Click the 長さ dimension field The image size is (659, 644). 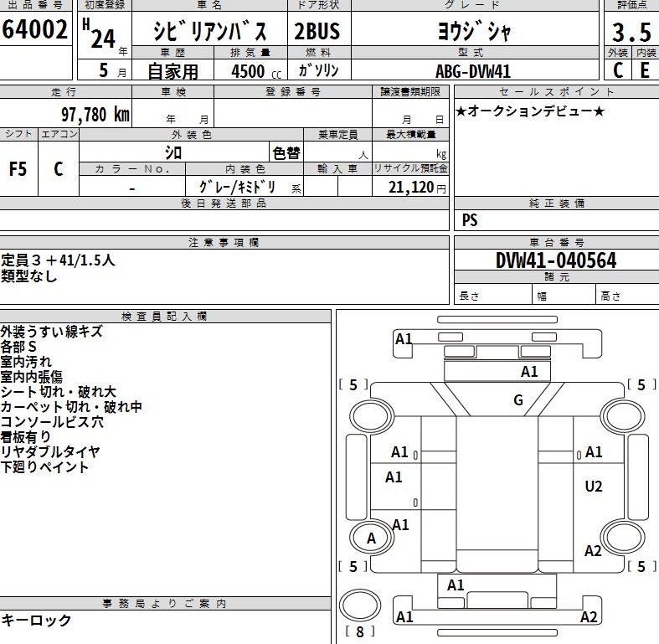coord(493,294)
